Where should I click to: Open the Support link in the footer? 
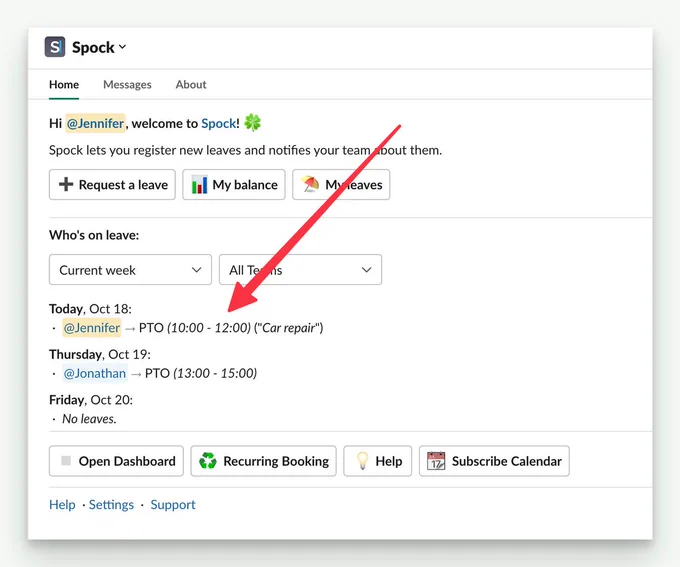click(x=173, y=505)
